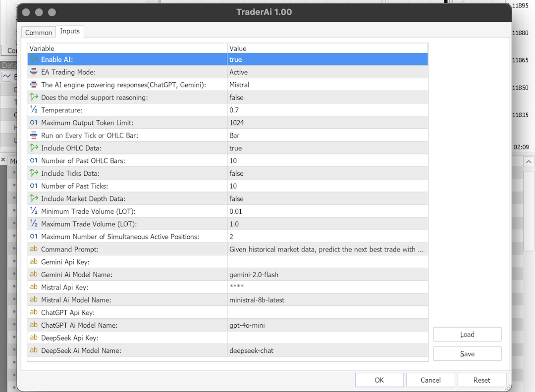Viewport: 535px width, 392px height.
Task: Click the integer icon beside Number of Past Ticks
Action: coord(34,186)
